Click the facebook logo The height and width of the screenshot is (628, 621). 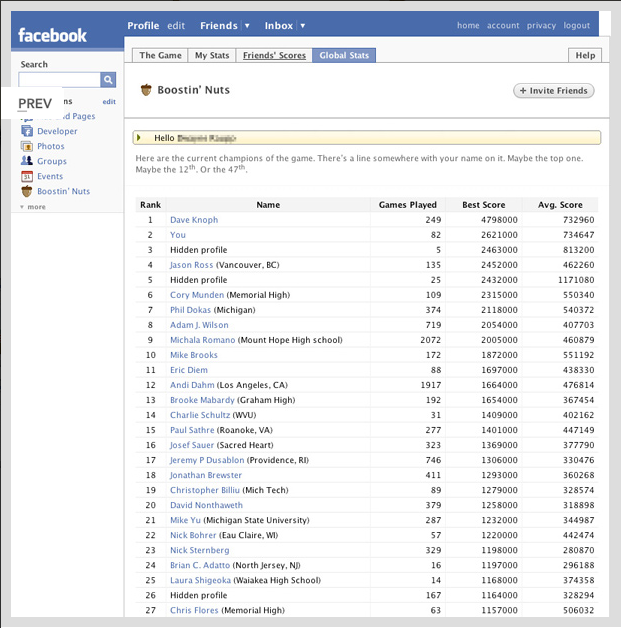point(52,35)
